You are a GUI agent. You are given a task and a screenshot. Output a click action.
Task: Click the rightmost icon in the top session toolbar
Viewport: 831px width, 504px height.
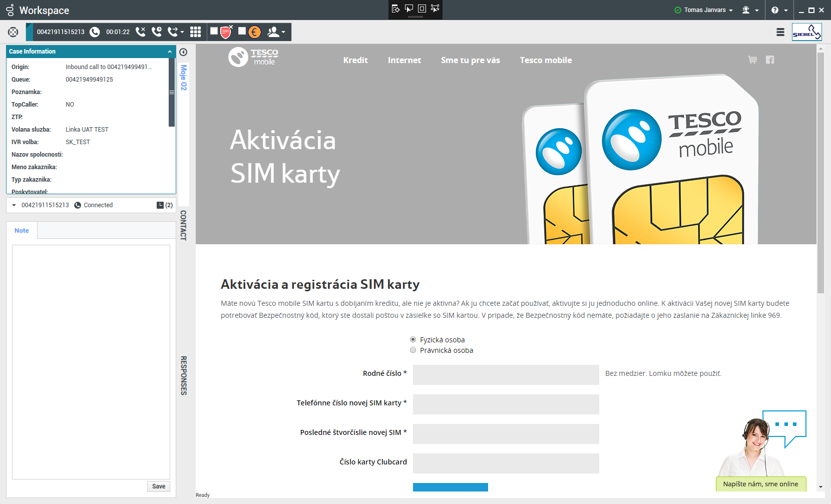(x=435, y=9)
